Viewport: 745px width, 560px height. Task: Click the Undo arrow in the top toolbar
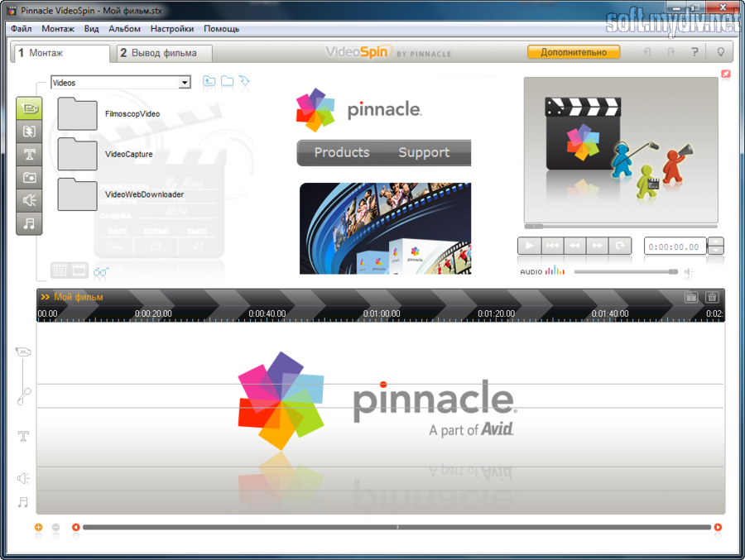[646, 52]
